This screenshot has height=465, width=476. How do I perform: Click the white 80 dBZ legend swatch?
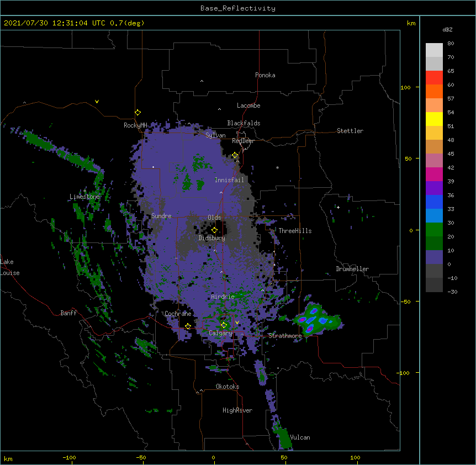(x=434, y=50)
